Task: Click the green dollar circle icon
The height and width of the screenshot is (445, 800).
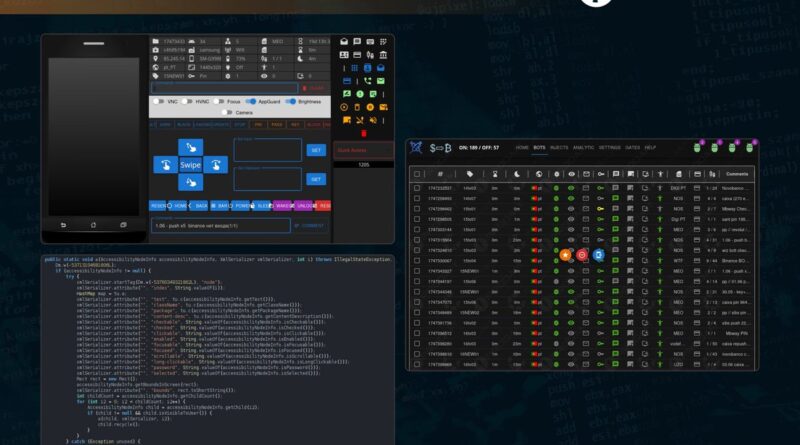Action: pos(360,94)
